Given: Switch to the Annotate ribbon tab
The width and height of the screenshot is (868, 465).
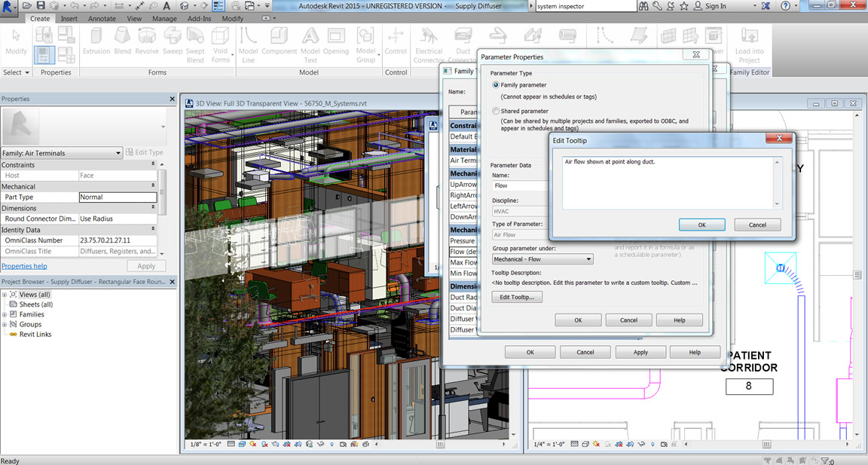Looking at the screenshot, I should tap(102, 18).
